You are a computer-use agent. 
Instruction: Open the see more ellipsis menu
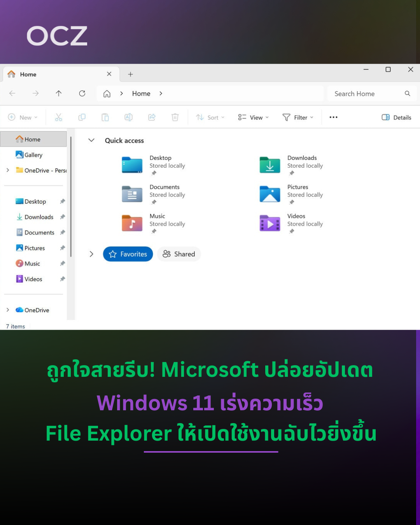(x=334, y=117)
